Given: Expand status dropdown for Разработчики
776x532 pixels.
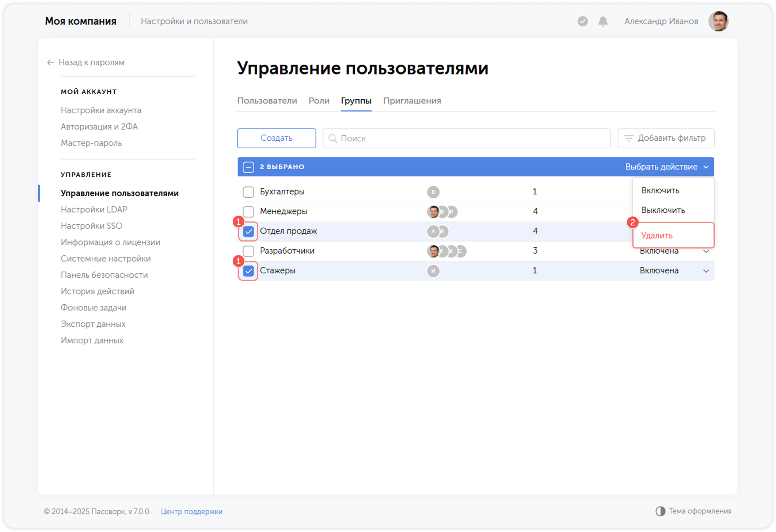Looking at the screenshot, I should tap(706, 251).
